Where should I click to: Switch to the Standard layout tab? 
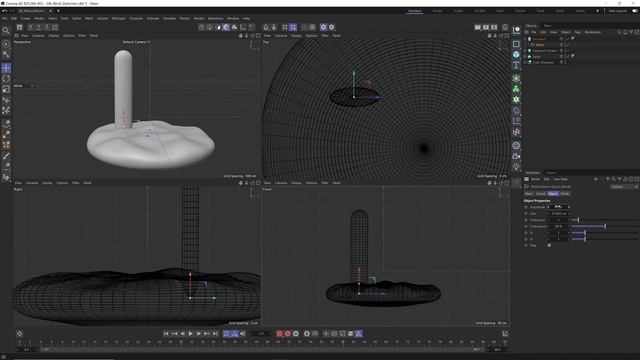tap(415, 11)
